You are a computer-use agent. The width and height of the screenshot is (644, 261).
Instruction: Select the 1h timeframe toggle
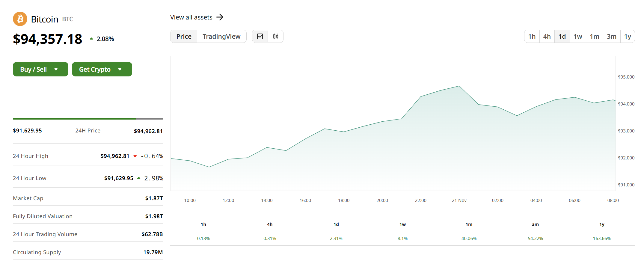pos(532,36)
